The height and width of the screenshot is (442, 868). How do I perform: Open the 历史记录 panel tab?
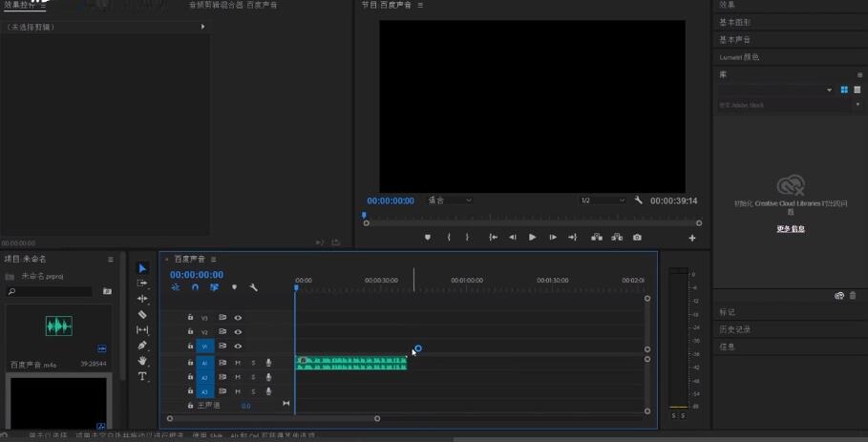(x=734, y=329)
